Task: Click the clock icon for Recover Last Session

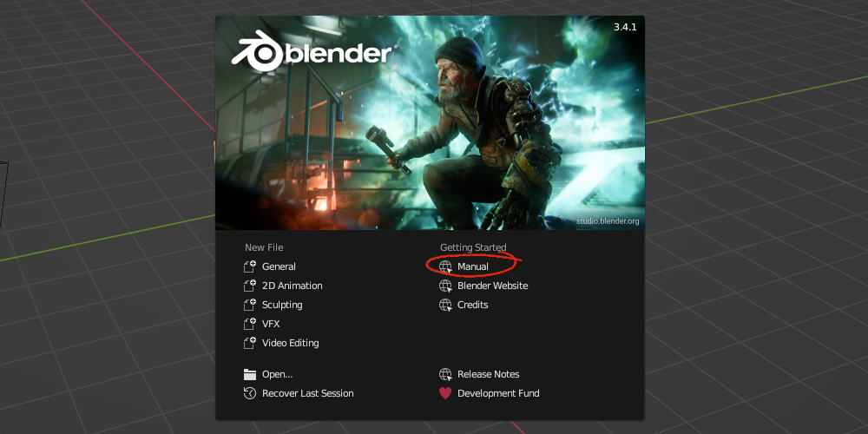Action: click(x=250, y=393)
